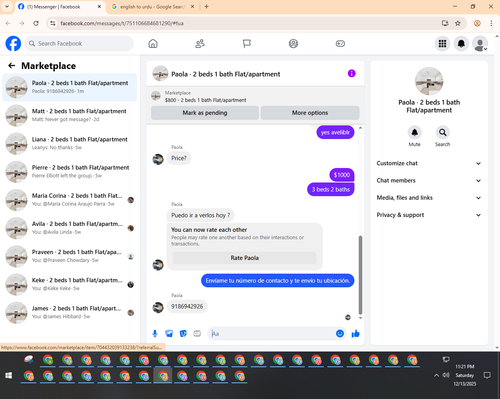500x399 pixels.
Task: Reload the page
Action: pos(36,23)
